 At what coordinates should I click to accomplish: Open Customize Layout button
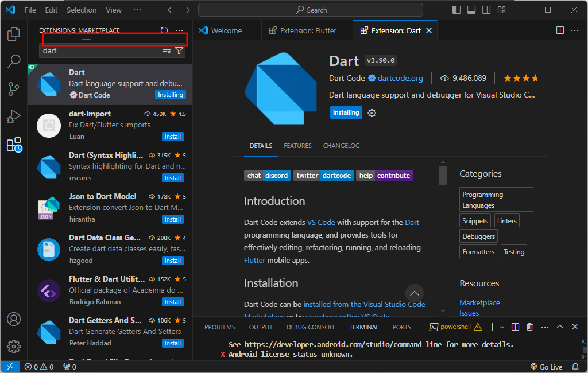tap(502, 10)
